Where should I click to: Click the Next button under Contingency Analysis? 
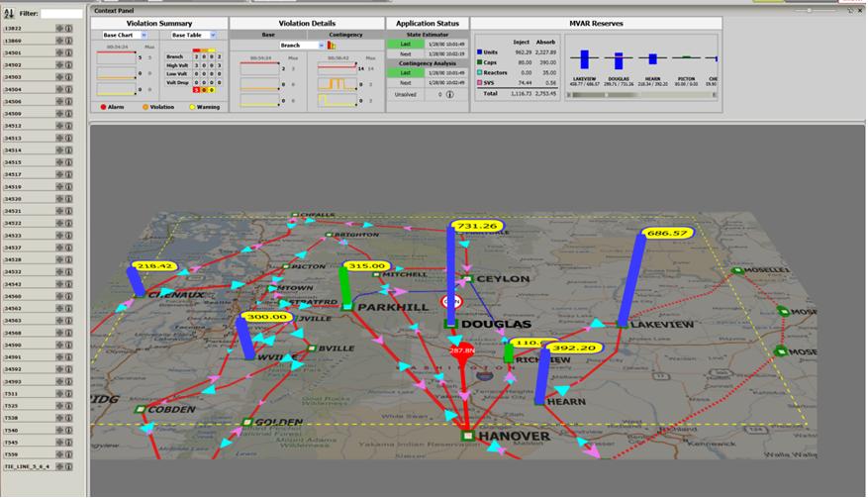(406, 82)
